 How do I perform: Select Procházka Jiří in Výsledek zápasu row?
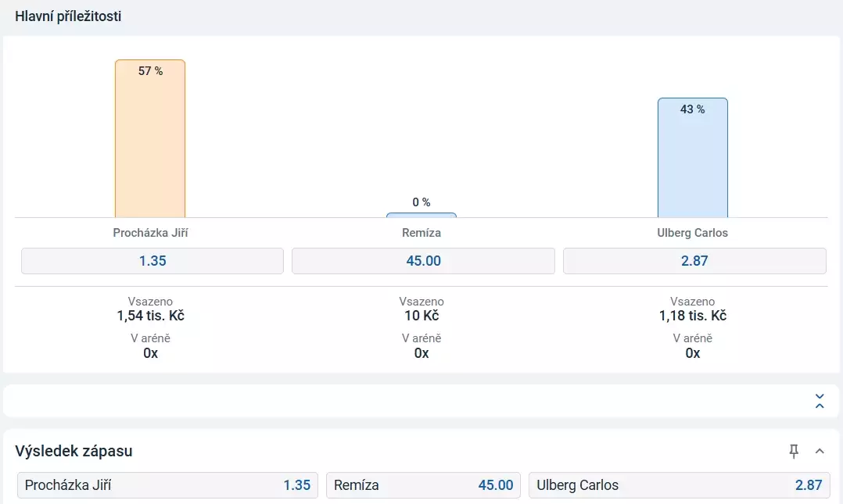[167, 485]
